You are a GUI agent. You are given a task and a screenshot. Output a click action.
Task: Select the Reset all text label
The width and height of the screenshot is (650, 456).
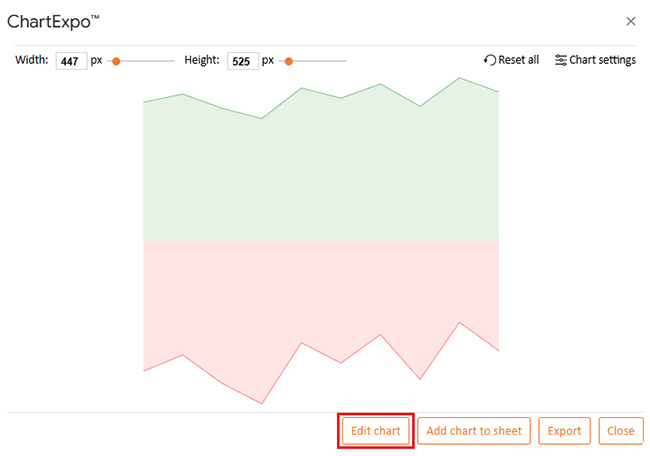pos(519,60)
